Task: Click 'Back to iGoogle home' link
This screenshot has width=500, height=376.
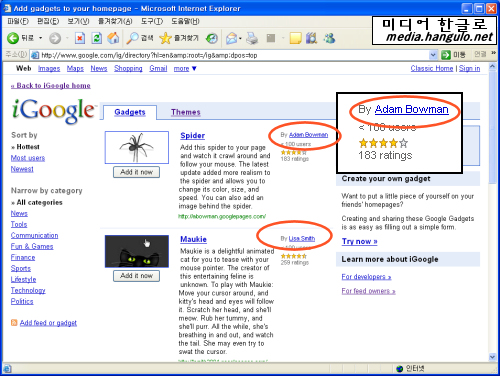Action: (51, 86)
